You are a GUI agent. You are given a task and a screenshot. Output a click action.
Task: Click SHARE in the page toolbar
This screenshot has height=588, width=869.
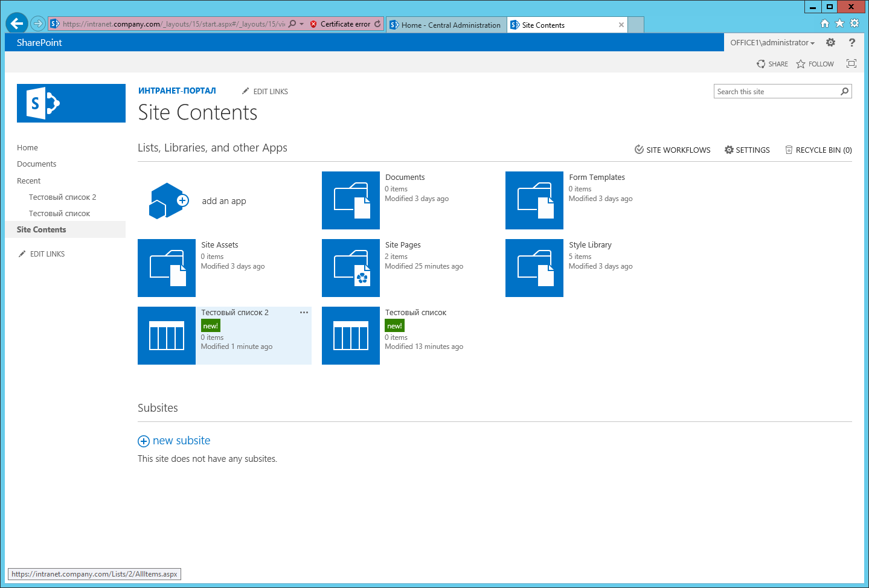[772, 64]
